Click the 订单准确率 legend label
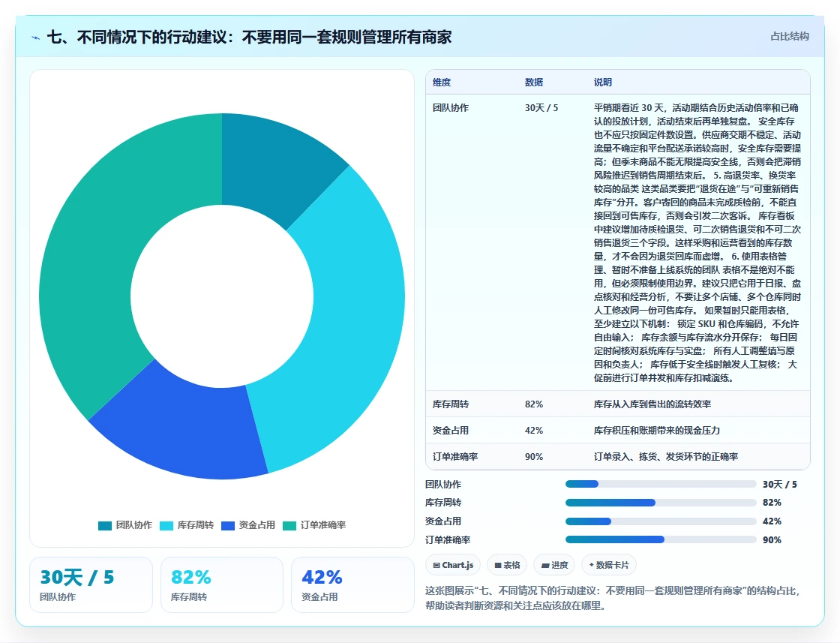Image resolution: width=840 pixels, height=643 pixels. 323,525
